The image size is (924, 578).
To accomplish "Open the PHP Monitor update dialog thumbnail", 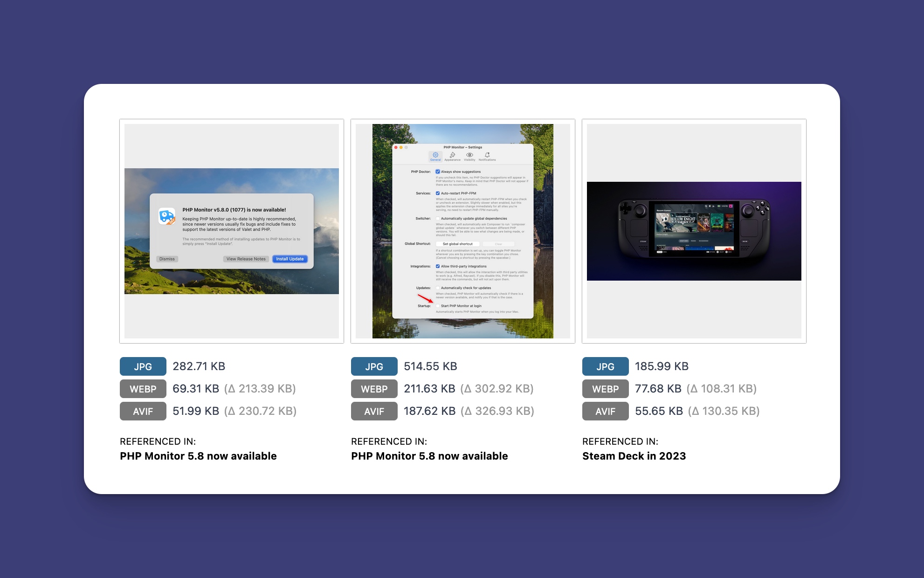I will [x=232, y=231].
